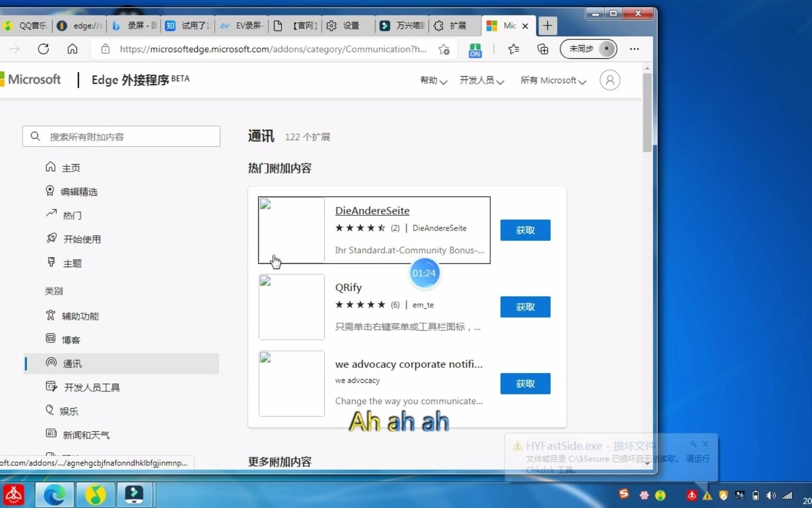
Task: Select the 开发人员工具 category
Action: [83, 387]
